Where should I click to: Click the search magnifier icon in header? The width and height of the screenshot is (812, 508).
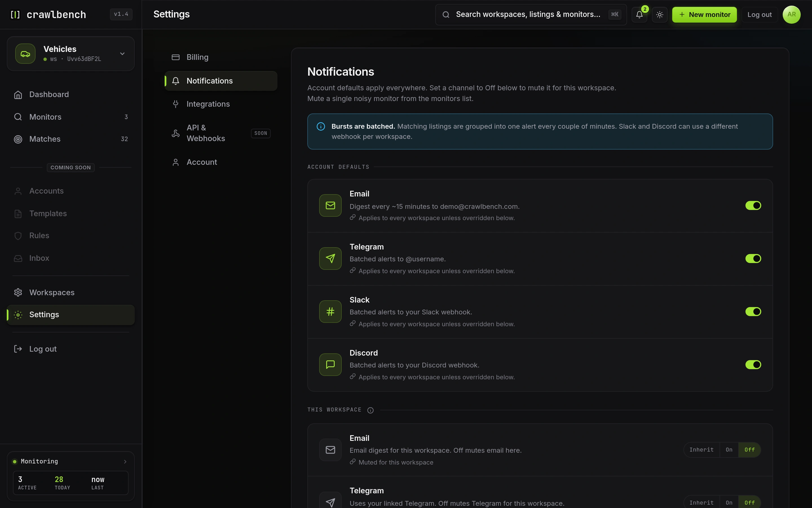(x=445, y=14)
